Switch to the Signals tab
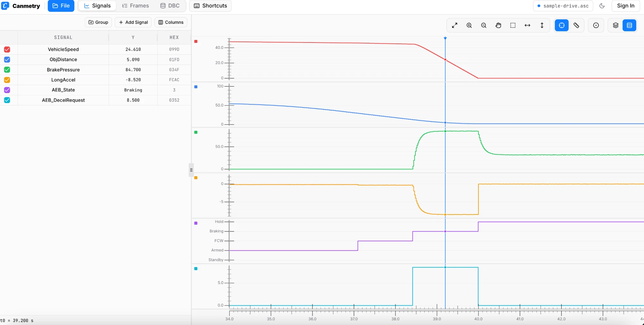The width and height of the screenshot is (644, 325). point(97,6)
